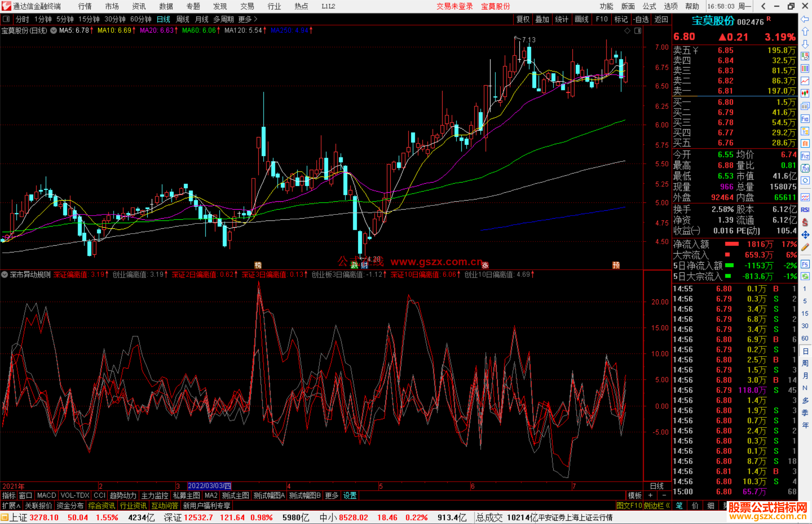
Task: Click the down arrow icon in right sidebar
Action: (805, 44)
